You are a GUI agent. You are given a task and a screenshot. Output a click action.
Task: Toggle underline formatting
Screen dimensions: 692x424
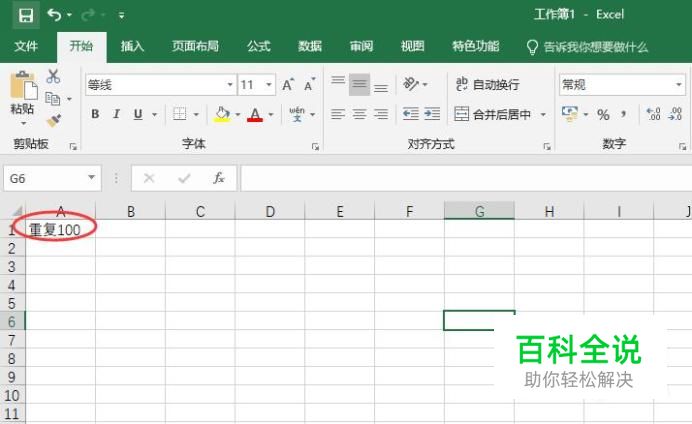(x=138, y=114)
